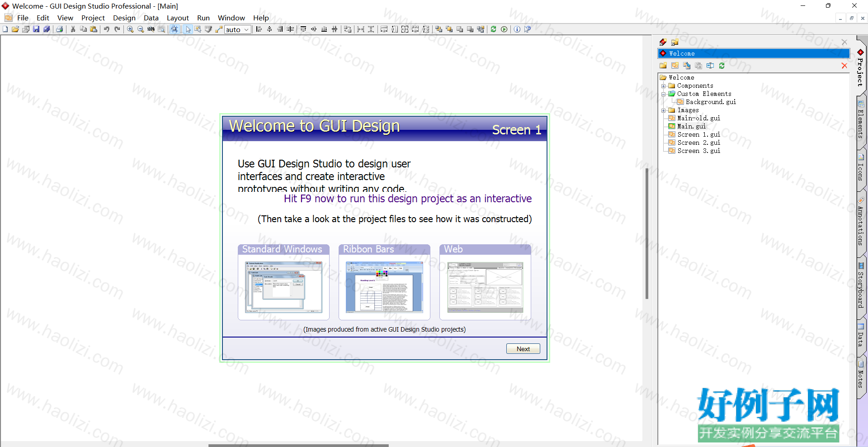
Task: Switch to the Data side tab
Action: pyautogui.click(x=861, y=337)
